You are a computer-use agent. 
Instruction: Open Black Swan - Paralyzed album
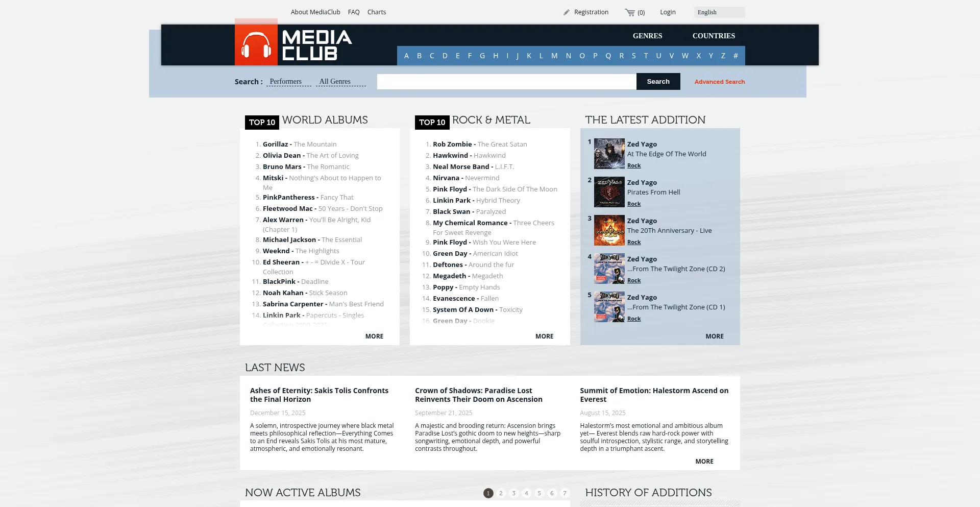[470, 212]
